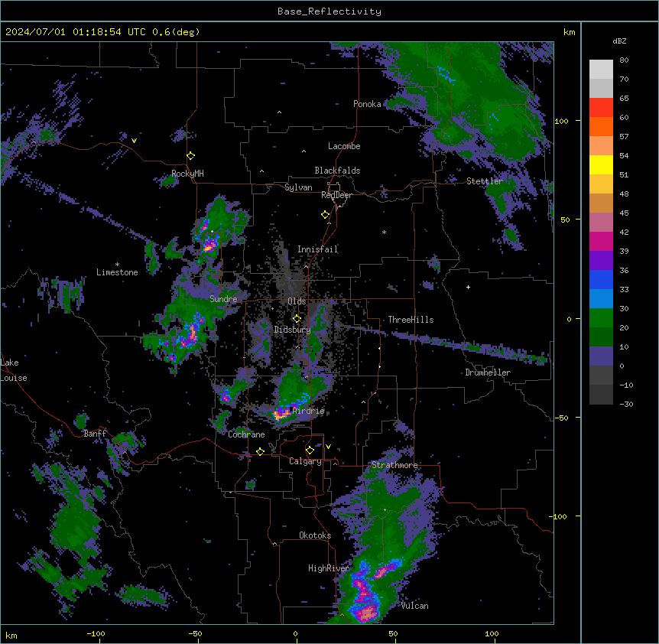Click the HighRiver map label
This screenshot has height=644, width=659.
point(329,568)
